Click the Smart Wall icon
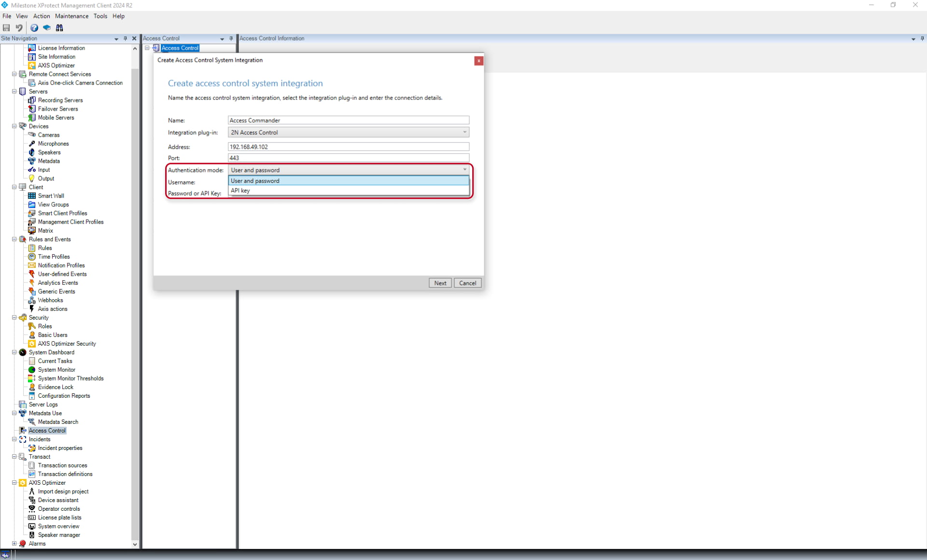The image size is (927, 560). click(32, 196)
